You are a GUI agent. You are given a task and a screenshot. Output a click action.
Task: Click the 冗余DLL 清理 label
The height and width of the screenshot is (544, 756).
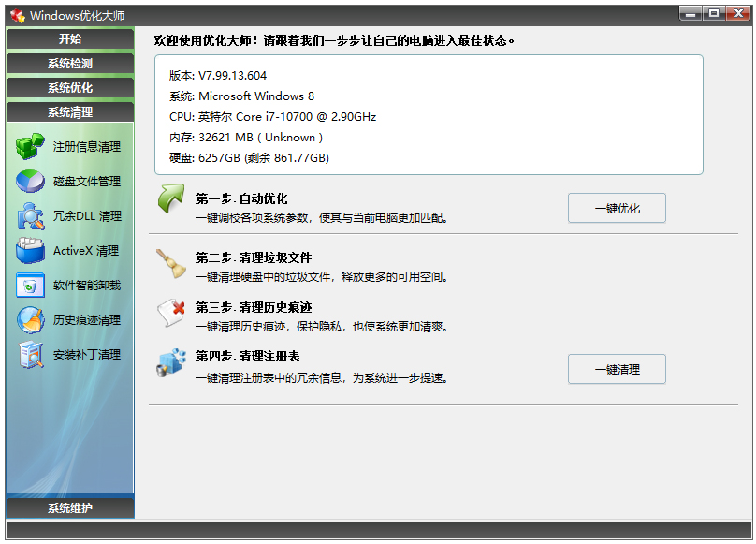pyautogui.click(x=87, y=216)
